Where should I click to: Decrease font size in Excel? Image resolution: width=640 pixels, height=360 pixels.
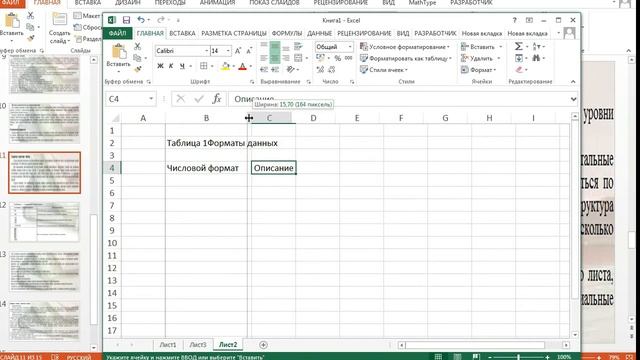point(249,51)
